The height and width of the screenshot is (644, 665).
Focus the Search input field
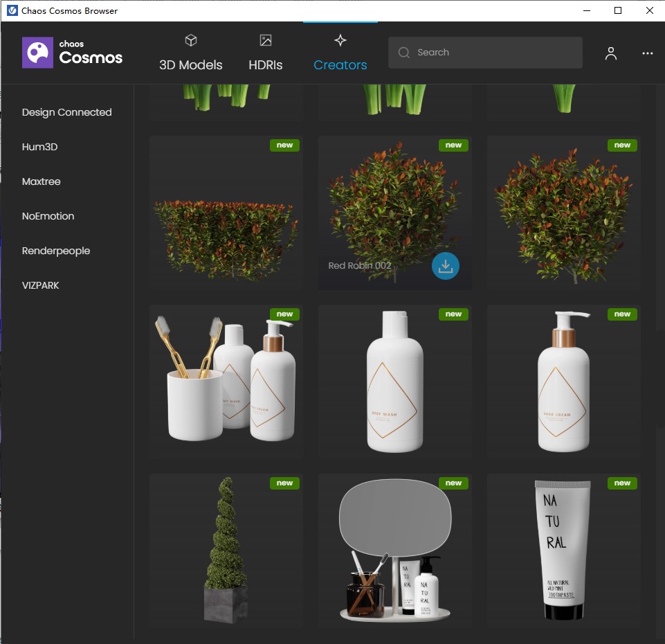[x=485, y=52]
